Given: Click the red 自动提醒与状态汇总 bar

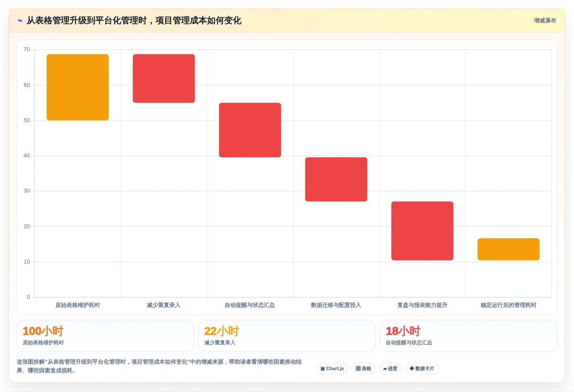Looking at the screenshot, I should [250, 130].
